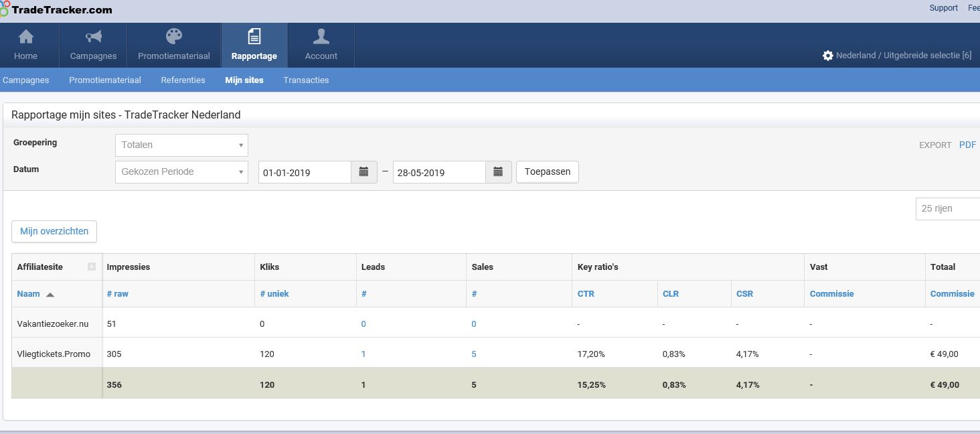Screen dimensions: 980x434
Task: Click the EXPORT label
Action: 935,145
